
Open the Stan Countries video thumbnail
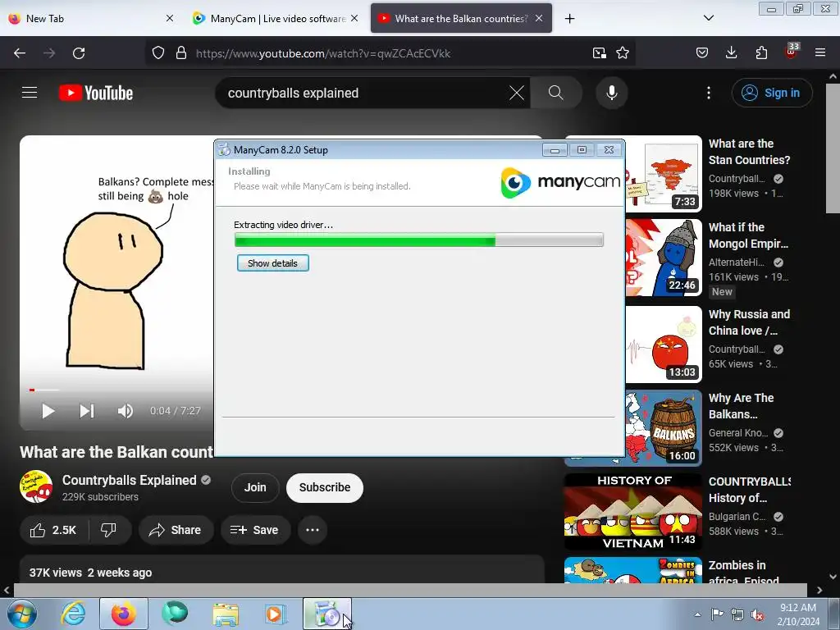(663, 174)
